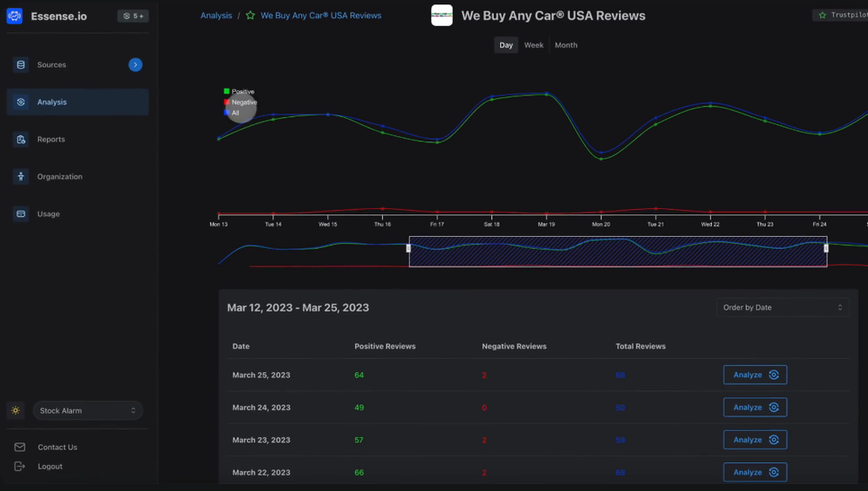Image resolution: width=868 pixels, height=491 pixels.
Task: Select the Analysis menu item
Action: (x=77, y=101)
